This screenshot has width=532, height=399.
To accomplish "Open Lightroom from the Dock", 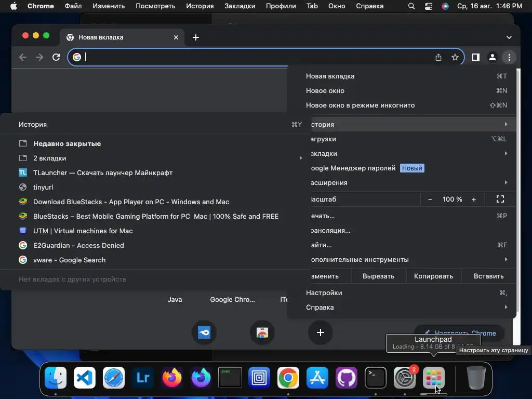I will tap(143, 377).
